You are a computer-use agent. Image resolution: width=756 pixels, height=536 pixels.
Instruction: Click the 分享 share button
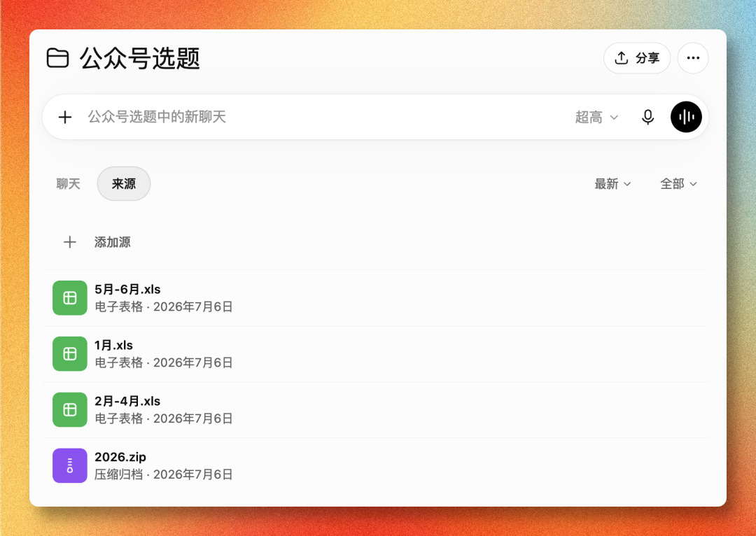(x=636, y=58)
